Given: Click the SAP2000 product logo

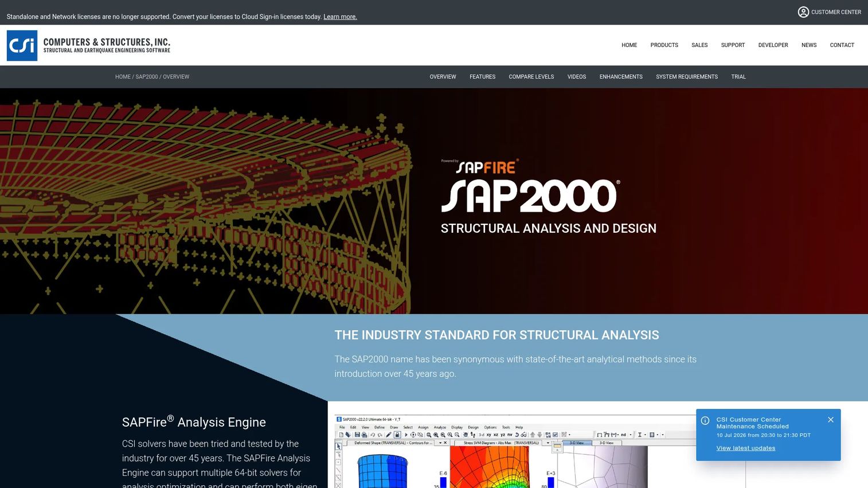Looking at the screenshot, I should [530, 196].
